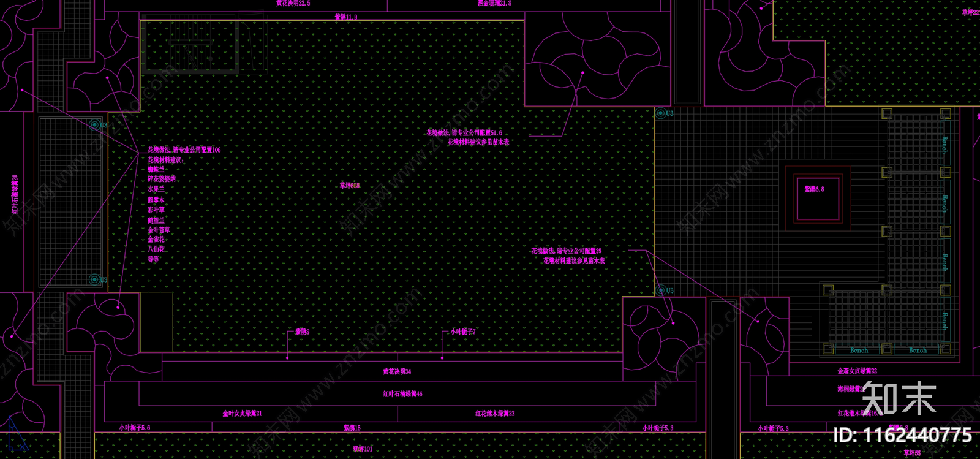Select the 草坪603 lawn area label
The height and width of the screenshot is (459, 980).
pyautogui.click(x=350, y=185)
